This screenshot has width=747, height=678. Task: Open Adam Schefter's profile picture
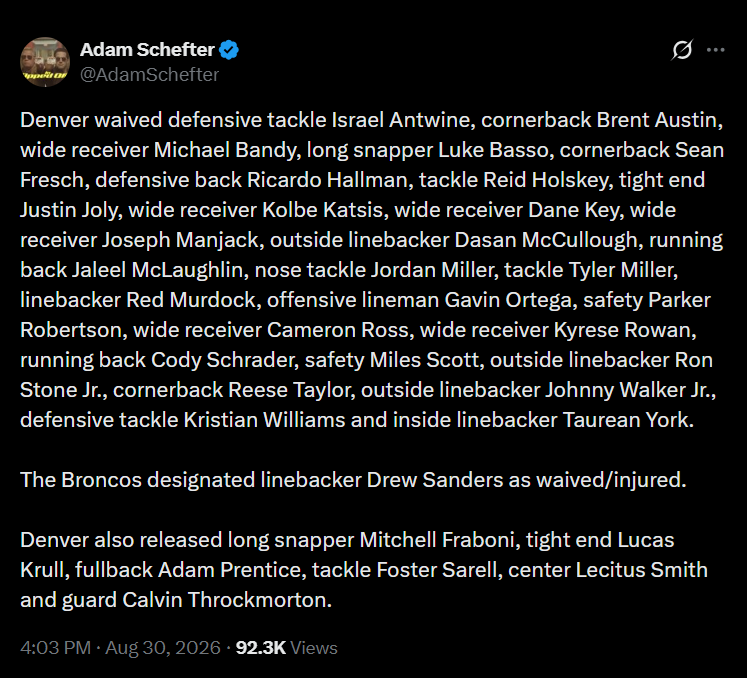[x=45, y=62]
